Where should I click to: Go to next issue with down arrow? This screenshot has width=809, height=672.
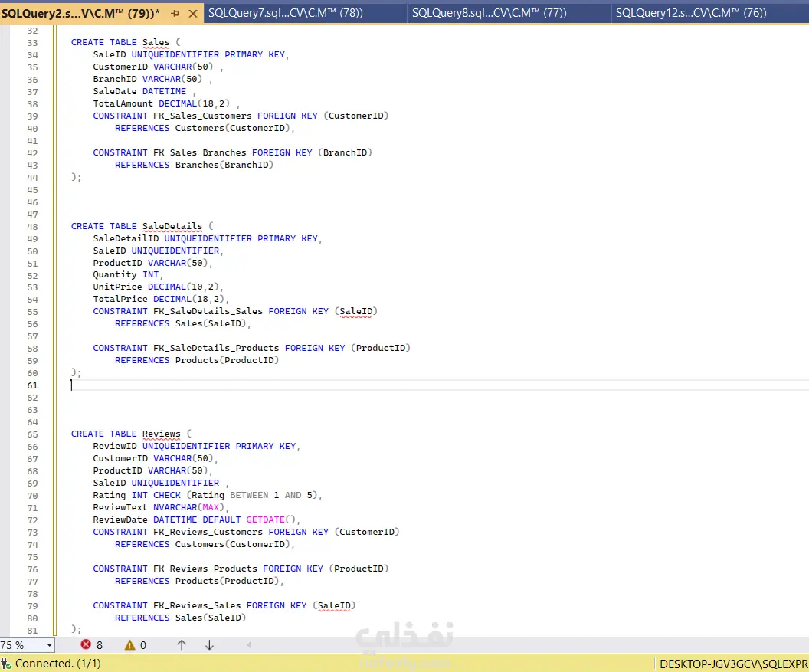209,645
